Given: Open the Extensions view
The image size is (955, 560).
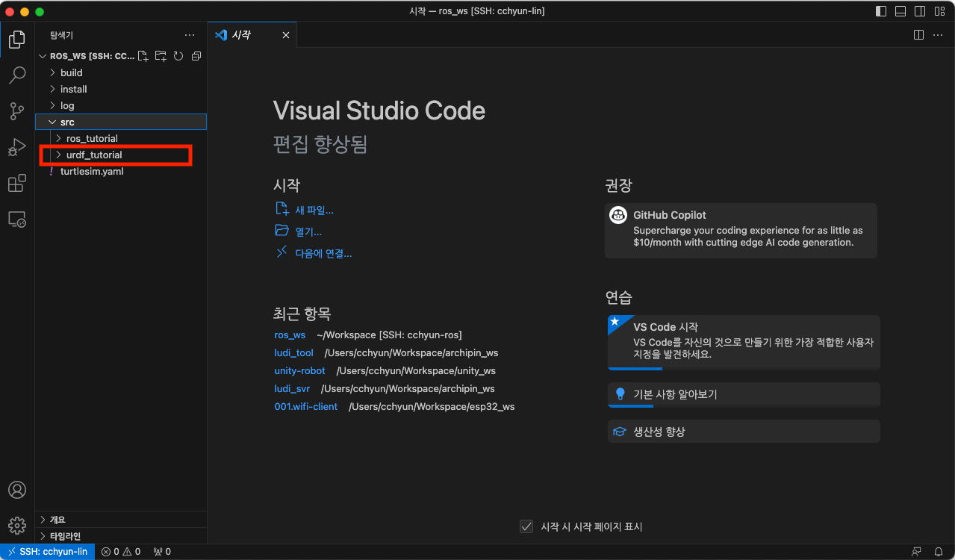Looking at the screenshot, I should pos(17,183).
